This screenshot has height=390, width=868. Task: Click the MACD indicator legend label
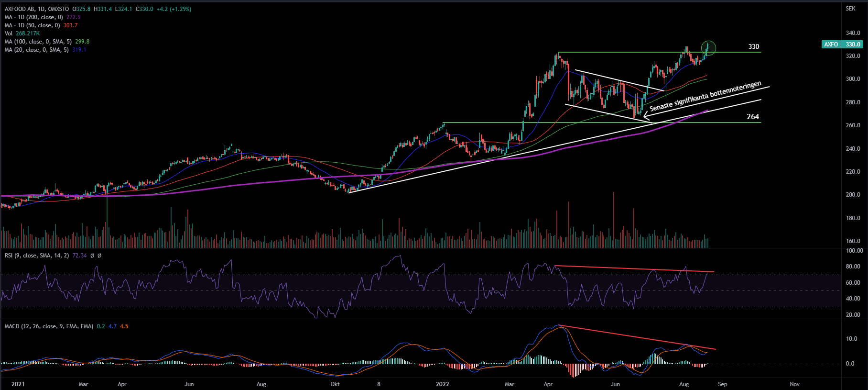click(49, 326)
